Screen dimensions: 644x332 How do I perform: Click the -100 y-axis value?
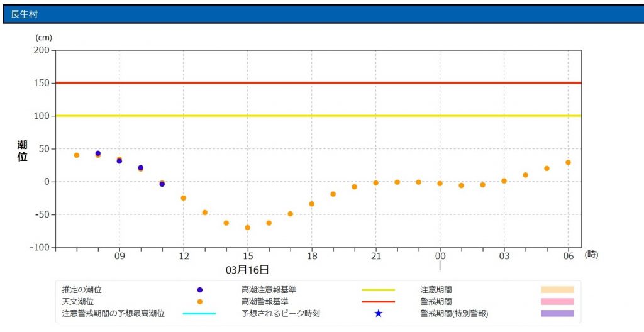[40, 247]
